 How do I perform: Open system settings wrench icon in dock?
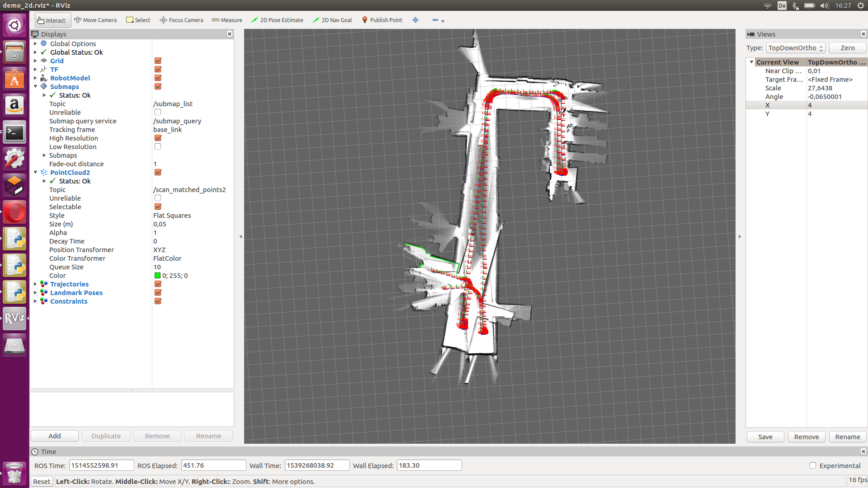(14, 159)
